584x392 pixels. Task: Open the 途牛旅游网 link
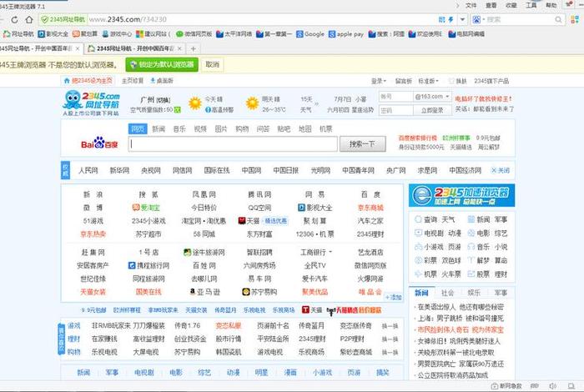click(204, 253)
